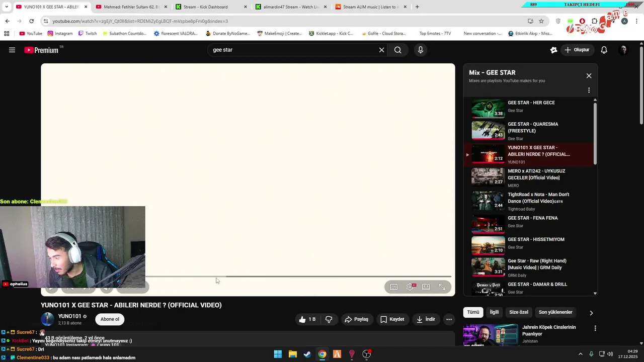Like the video with thumbs up
Screen dimensions: 644x362
coord(307,319)
